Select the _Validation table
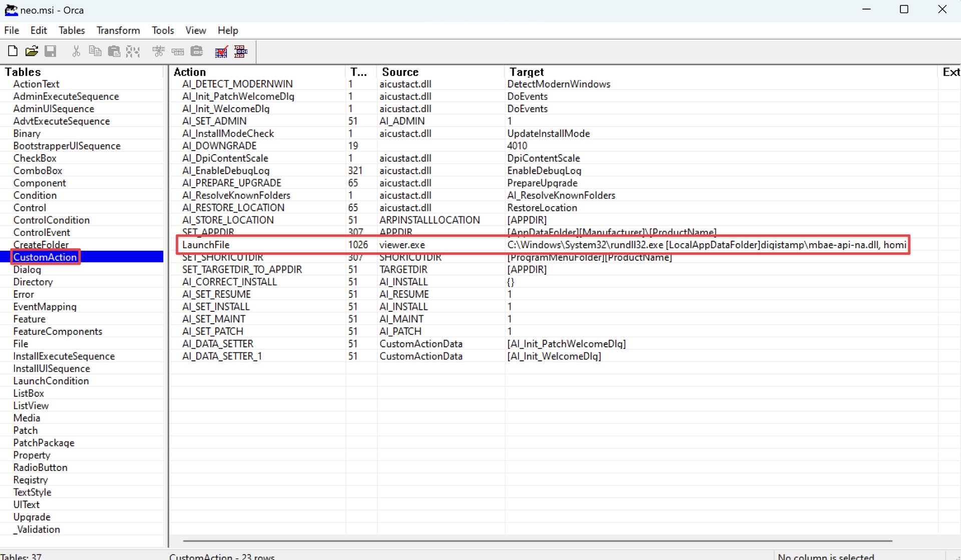 [37, 529]
